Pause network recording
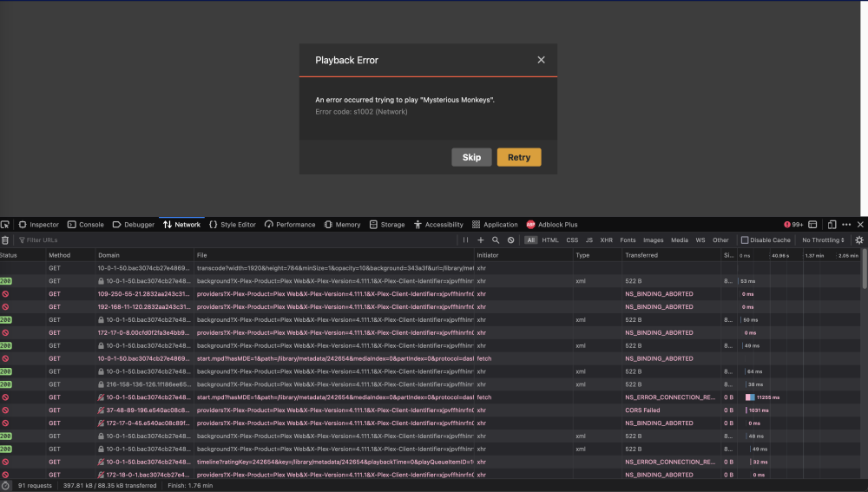 pyautogui.click(x=465, y=240)
